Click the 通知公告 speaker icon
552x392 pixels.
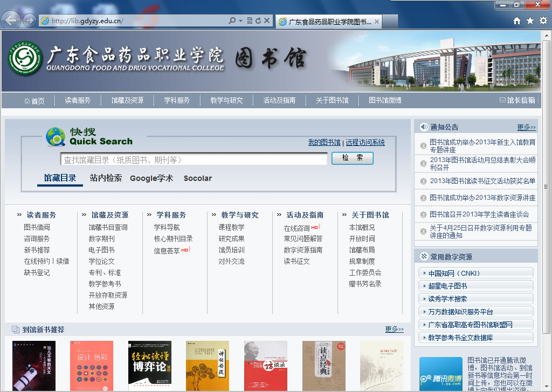coord(424,127)
